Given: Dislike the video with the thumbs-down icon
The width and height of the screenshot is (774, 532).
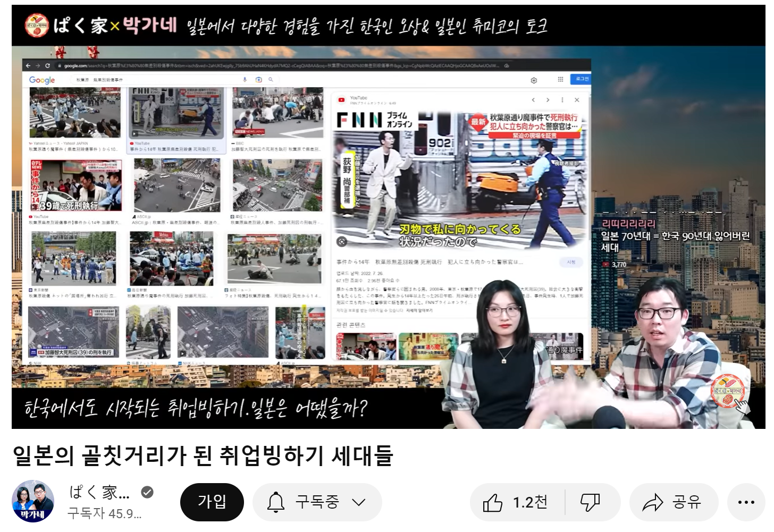Looking at the screenshot, I should tap(591, 502).
